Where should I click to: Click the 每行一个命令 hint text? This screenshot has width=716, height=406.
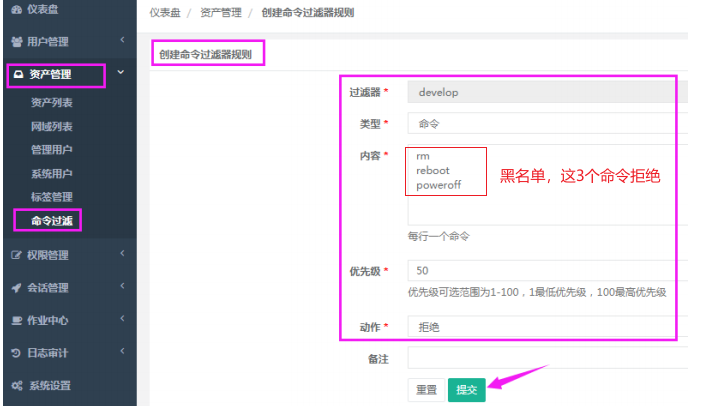438,237
